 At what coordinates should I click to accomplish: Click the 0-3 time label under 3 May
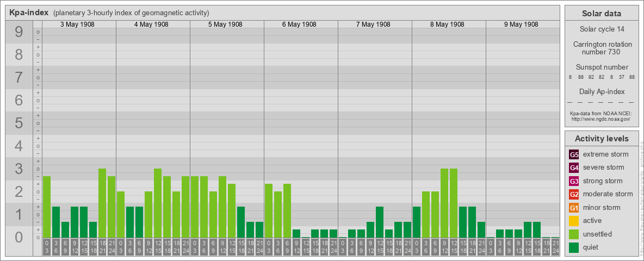tap(47, 246)
